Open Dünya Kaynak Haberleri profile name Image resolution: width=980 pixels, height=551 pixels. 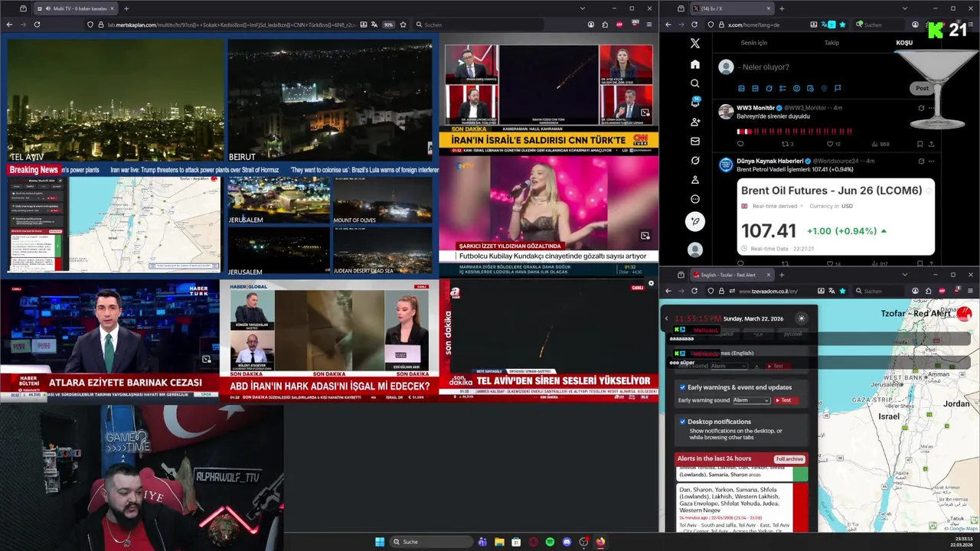pos(769,161)
